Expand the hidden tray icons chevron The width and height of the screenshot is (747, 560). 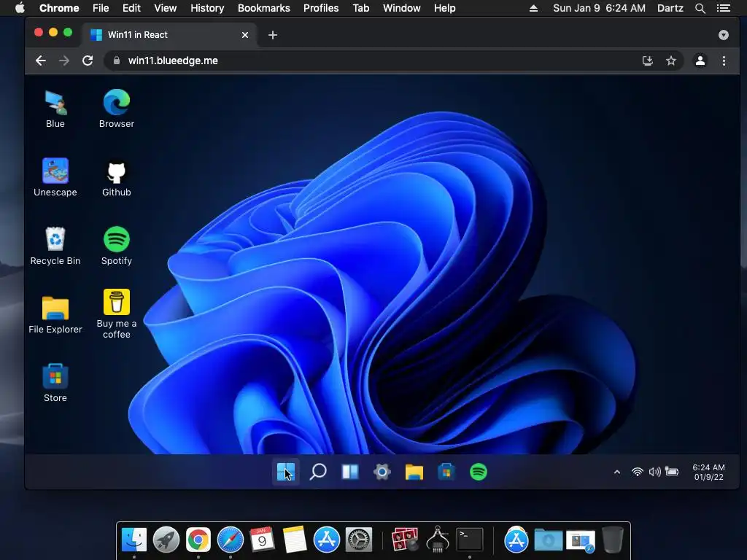[x=617, y=472]
